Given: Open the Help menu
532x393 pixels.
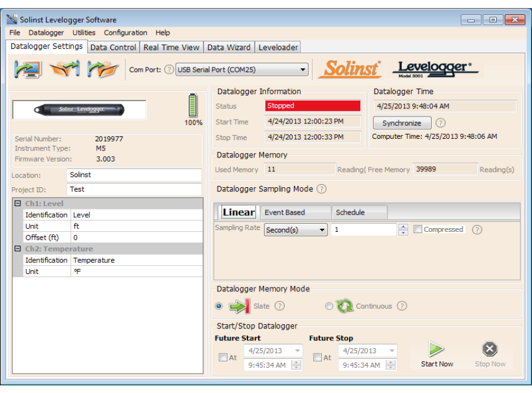Looking at the screenshot, I should (163, 33).
